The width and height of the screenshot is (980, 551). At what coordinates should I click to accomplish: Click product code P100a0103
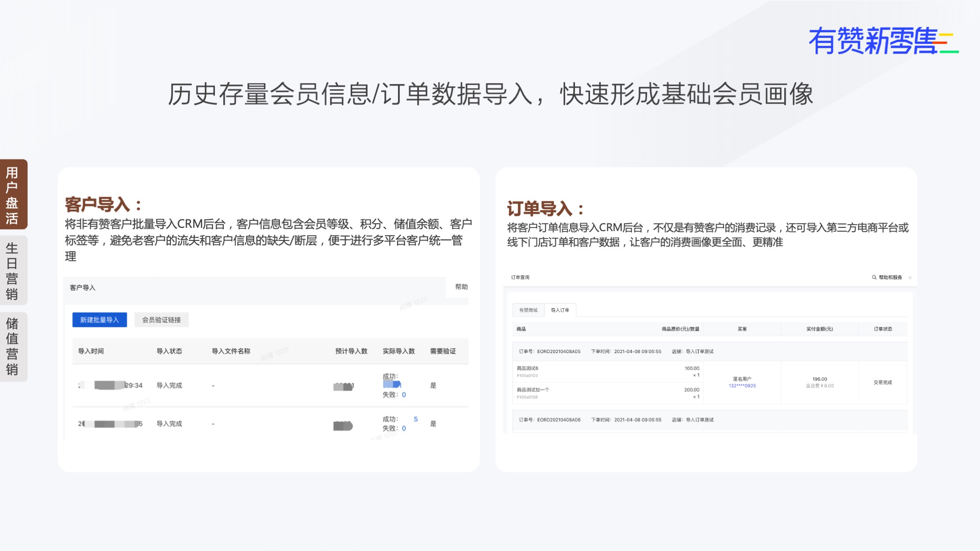coord(527,375)
